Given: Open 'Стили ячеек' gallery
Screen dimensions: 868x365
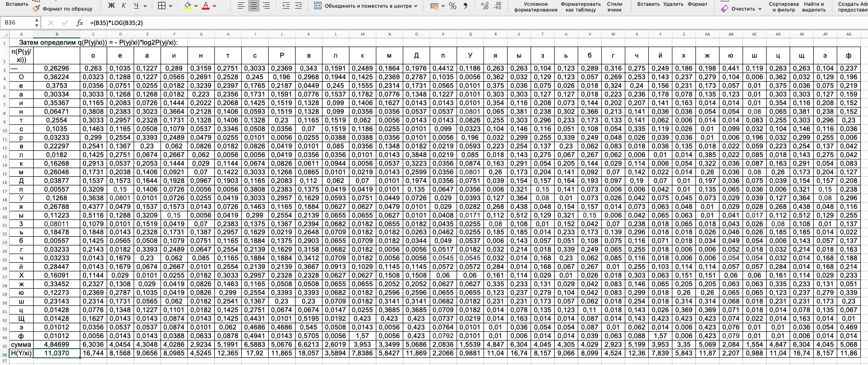Looking at the screenshot, I should click(x=614, y=7).
